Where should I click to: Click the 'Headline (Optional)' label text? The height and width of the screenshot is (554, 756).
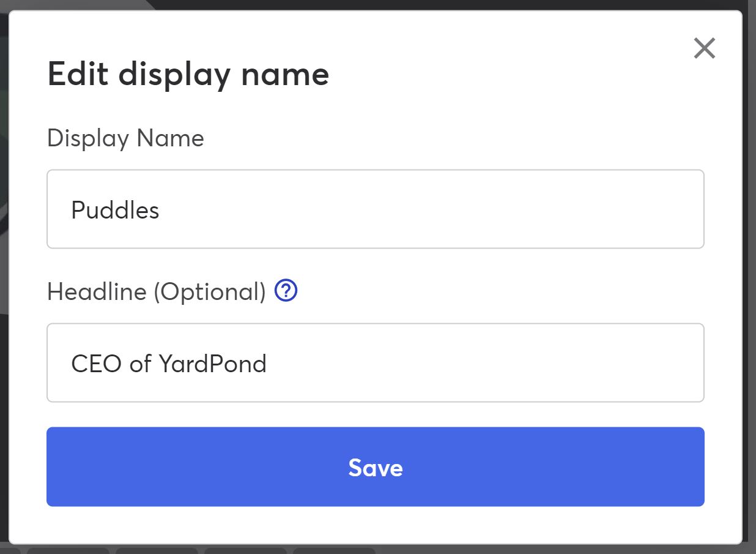157,292
